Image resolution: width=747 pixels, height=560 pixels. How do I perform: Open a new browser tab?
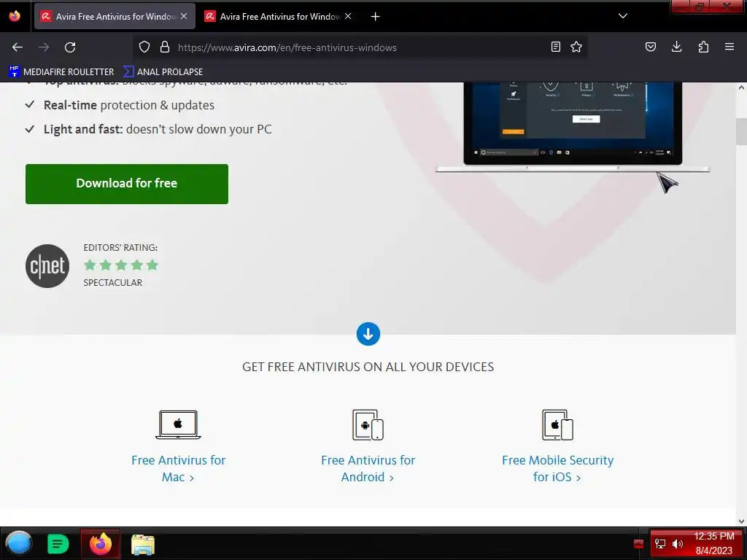coord(376,17)
